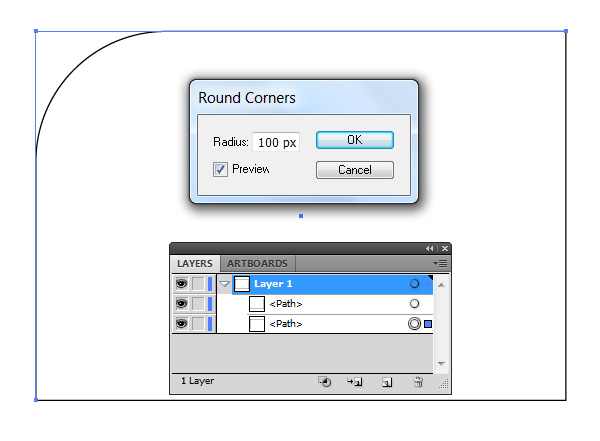Viewport: 600px width, 441px height.
Task: Toggle lock box of the selected <Path>
Action: [198, 324]
